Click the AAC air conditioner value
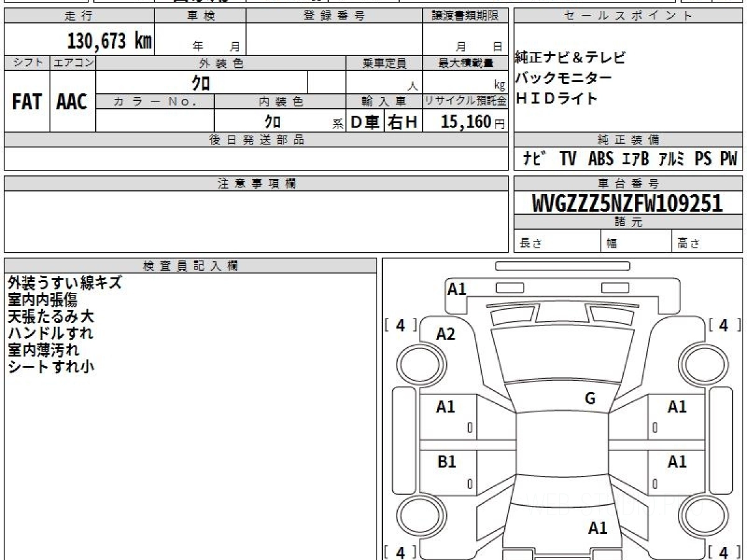Image resolution: width=747 pixels, height=560 pixels. 72,101
